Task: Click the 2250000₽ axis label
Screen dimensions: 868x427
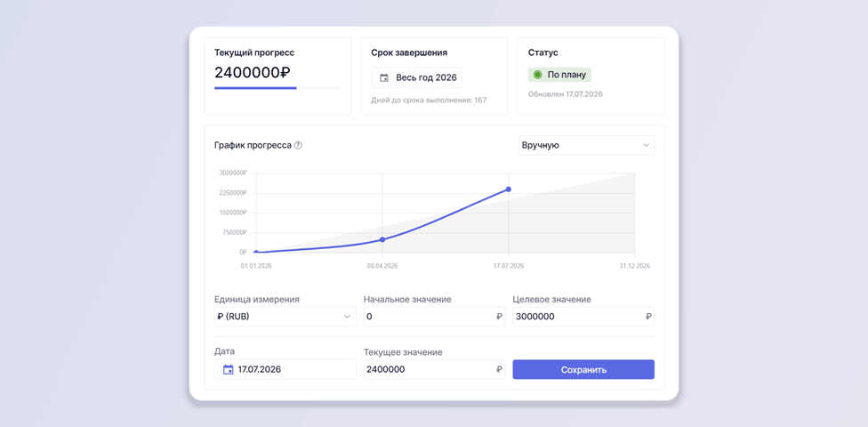Action: pos(232,193)
